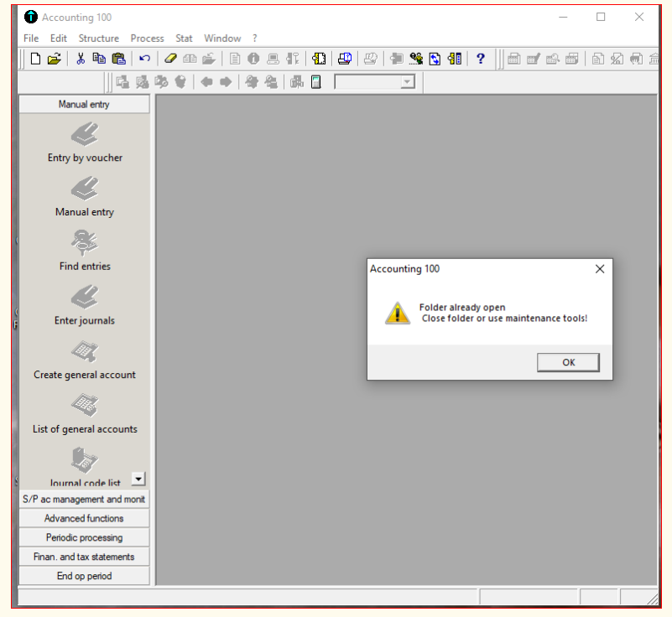The height and width of the screenshot is (617, 672).
Task: Click OK in the warning dialog
Action: coord(568,363)
